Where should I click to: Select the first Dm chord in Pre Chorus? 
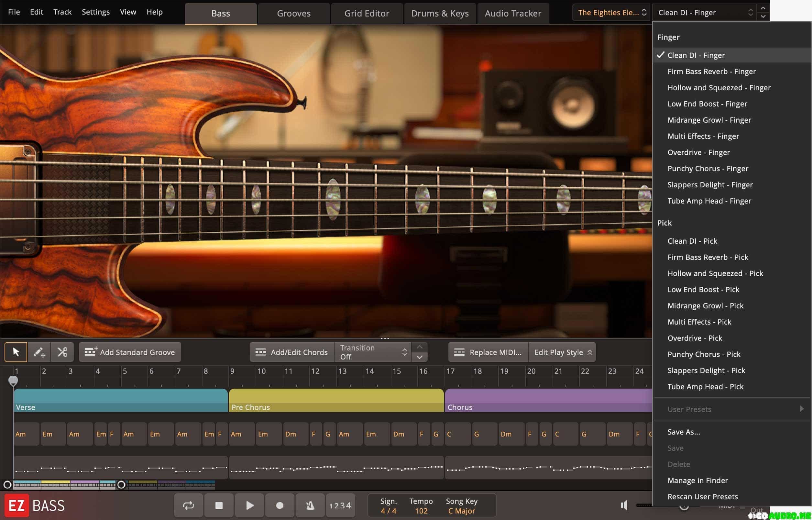(296, 434)
